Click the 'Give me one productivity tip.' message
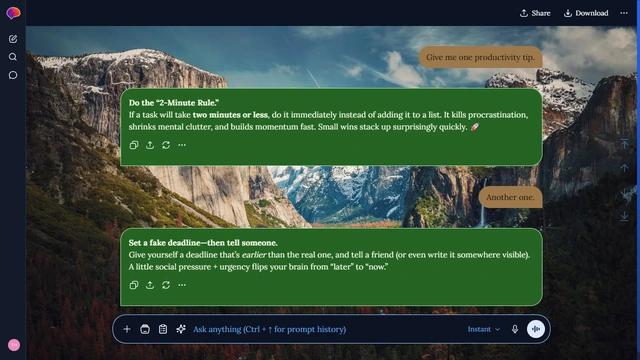This screenshot has width=640, height=360. coord(480,57)
